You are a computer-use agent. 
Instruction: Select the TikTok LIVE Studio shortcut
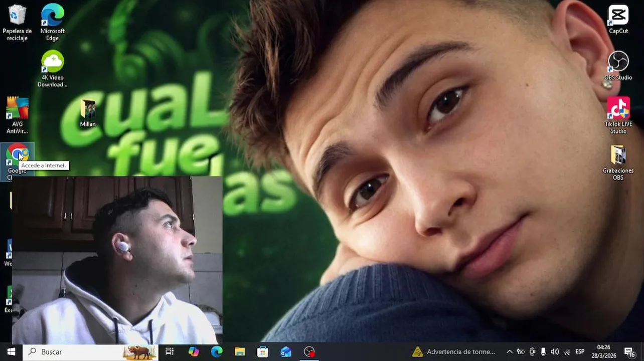pyautogui.click(x=618, y=116)
